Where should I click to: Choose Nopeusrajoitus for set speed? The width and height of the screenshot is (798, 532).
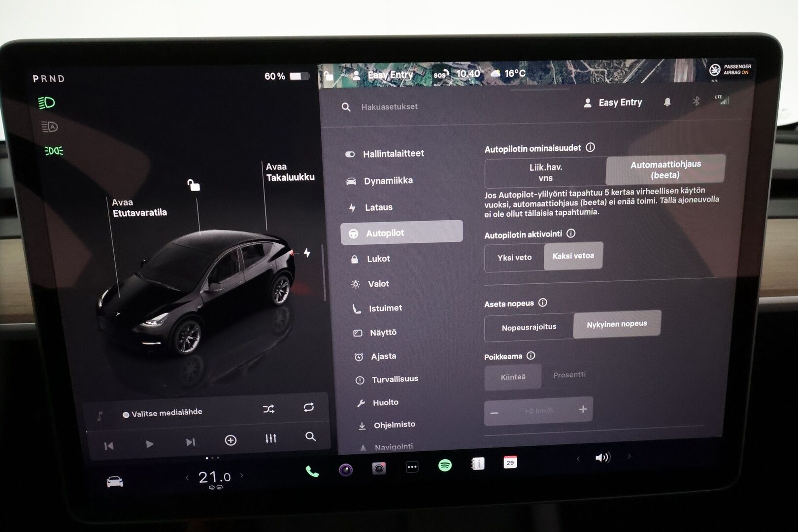click(x=529, y=327)
